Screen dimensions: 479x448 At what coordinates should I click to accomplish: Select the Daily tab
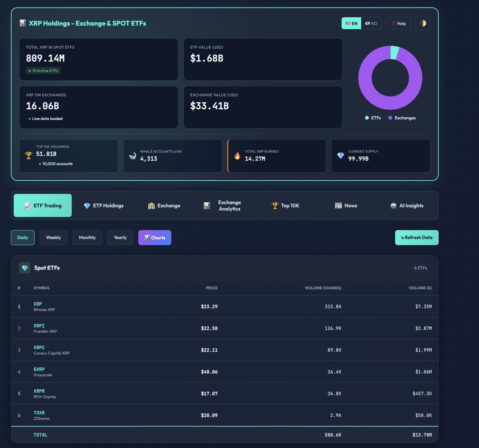pos(22,237)
